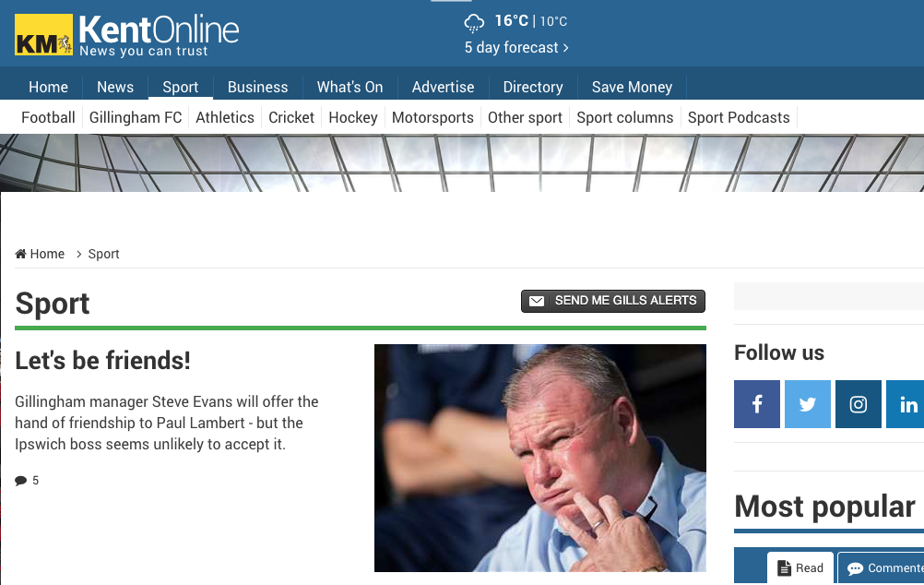924x585 pixels.
Task: Click the Send Me Gills Alerts button
Action: (x=613, y=301)
